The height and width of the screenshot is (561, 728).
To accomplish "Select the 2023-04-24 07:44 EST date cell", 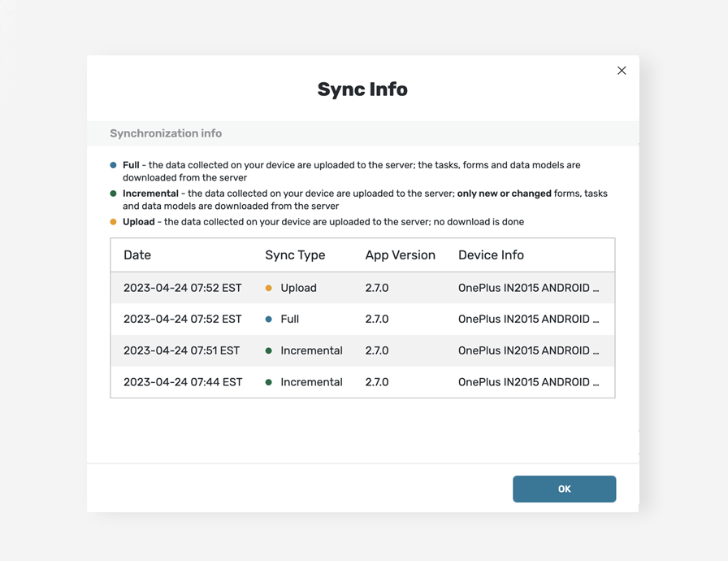I will 183,382.
